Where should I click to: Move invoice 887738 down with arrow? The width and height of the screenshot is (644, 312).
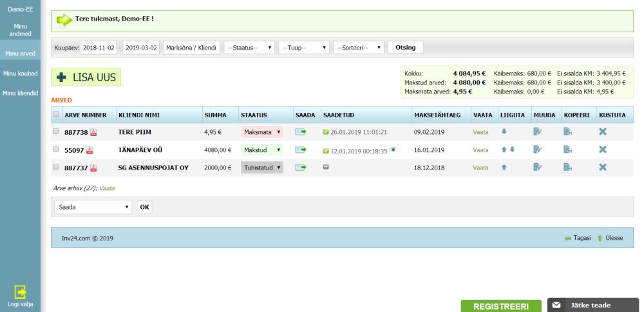(504, 132)
